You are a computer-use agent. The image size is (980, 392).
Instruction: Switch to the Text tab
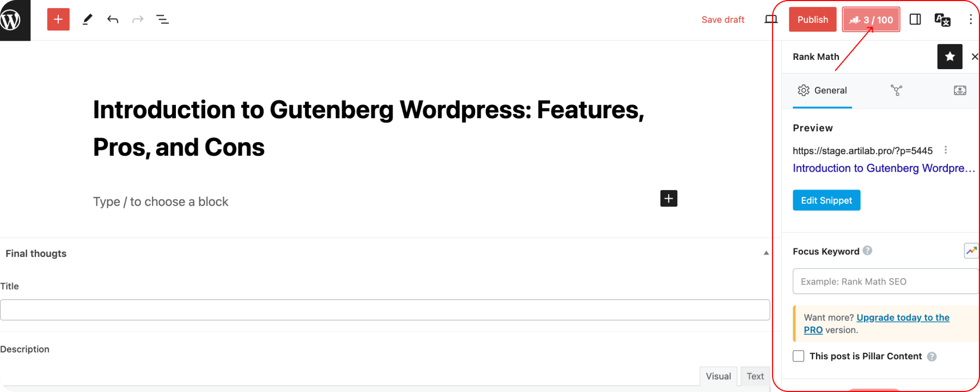(x=755, y=376)
